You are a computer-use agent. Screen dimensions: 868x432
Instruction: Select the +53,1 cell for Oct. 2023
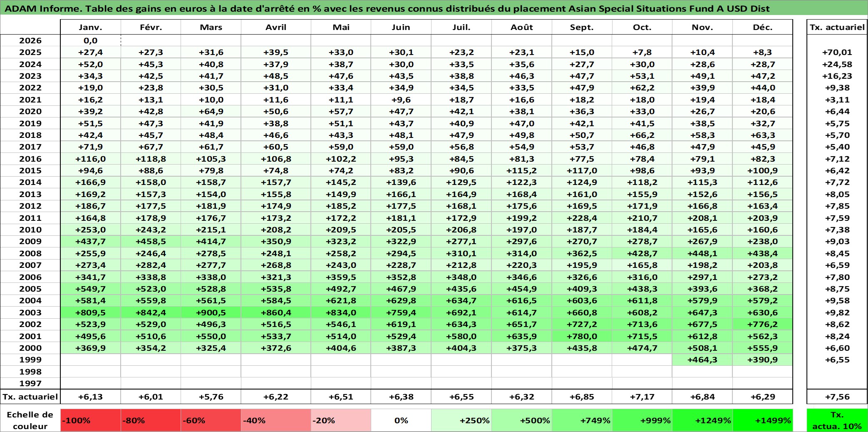point(642,76)
